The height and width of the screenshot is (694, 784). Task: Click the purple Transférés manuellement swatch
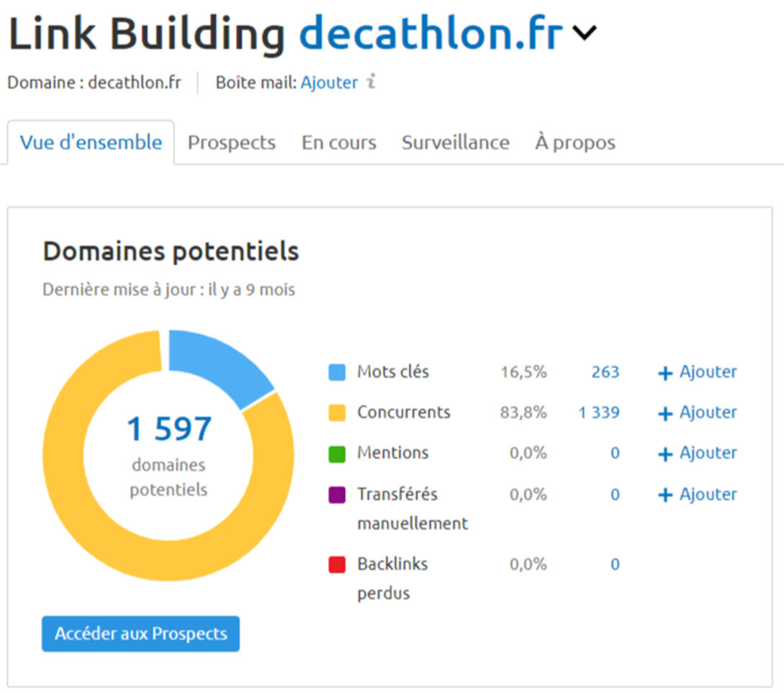(x=337, y=495)
